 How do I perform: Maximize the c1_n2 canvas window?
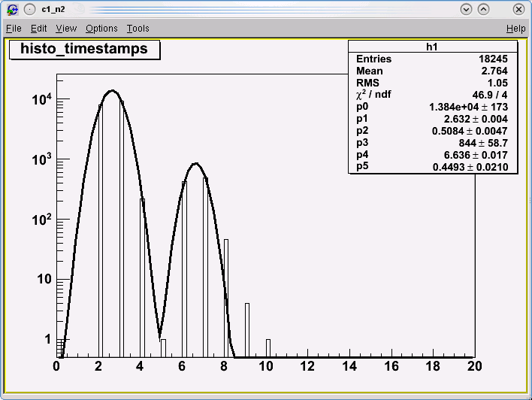click(x=483, y=9)
